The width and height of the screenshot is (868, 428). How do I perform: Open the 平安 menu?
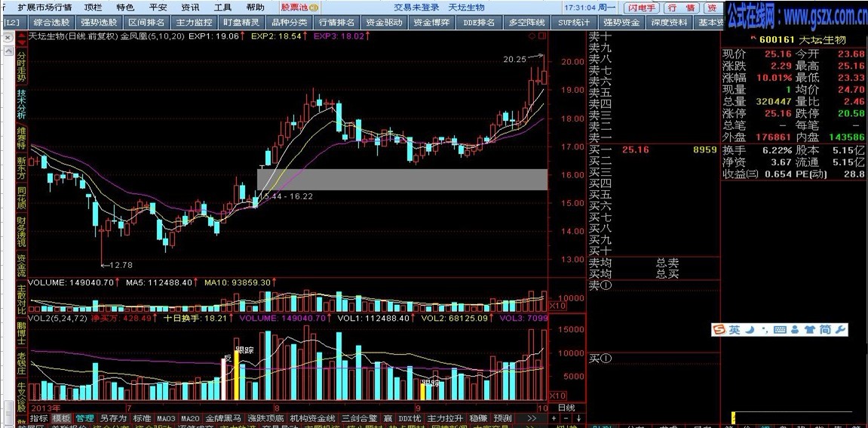pyautogui.click(x=158, y=8)
